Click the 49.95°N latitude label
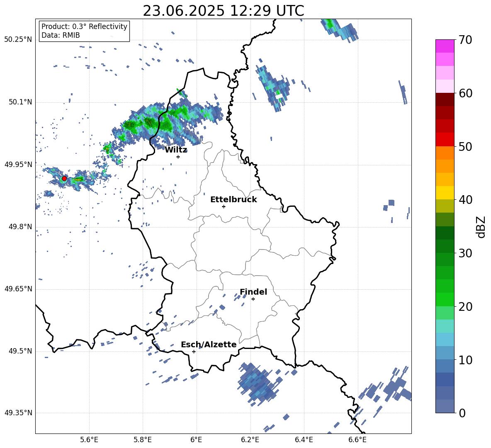The width and height of the screenshot is (491, 448). coord(18,165)
